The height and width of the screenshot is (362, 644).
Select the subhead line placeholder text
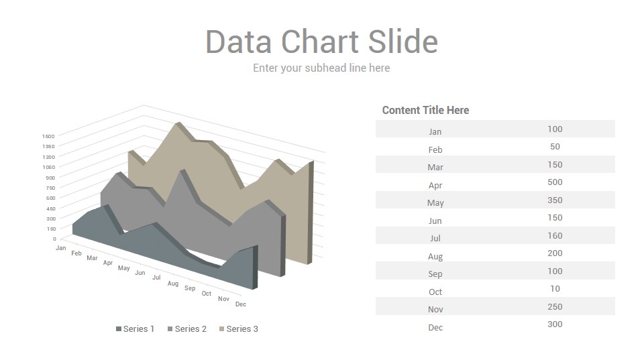click(321, 68)
